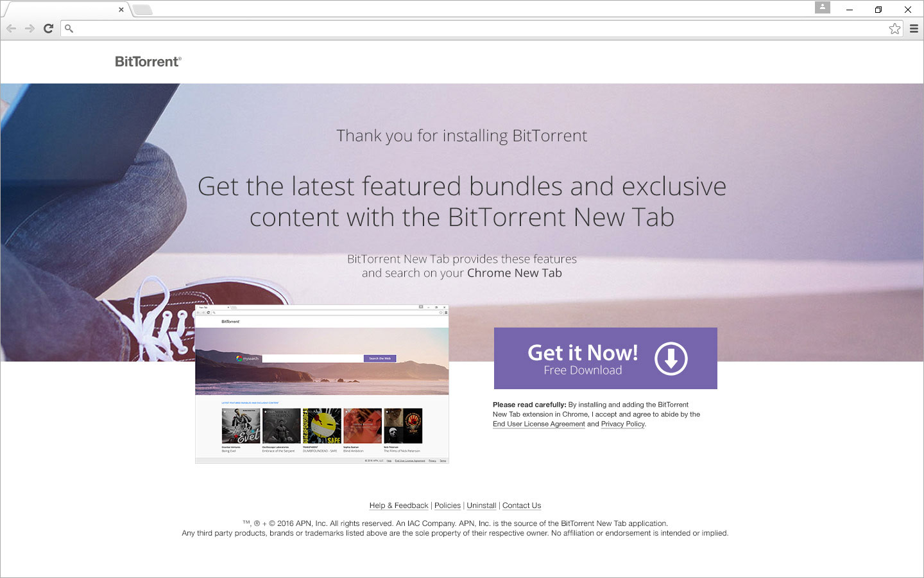The width and height of the screenshot is (924, 578).
Task: Open the Policies footer link
Action: [447, 505]
